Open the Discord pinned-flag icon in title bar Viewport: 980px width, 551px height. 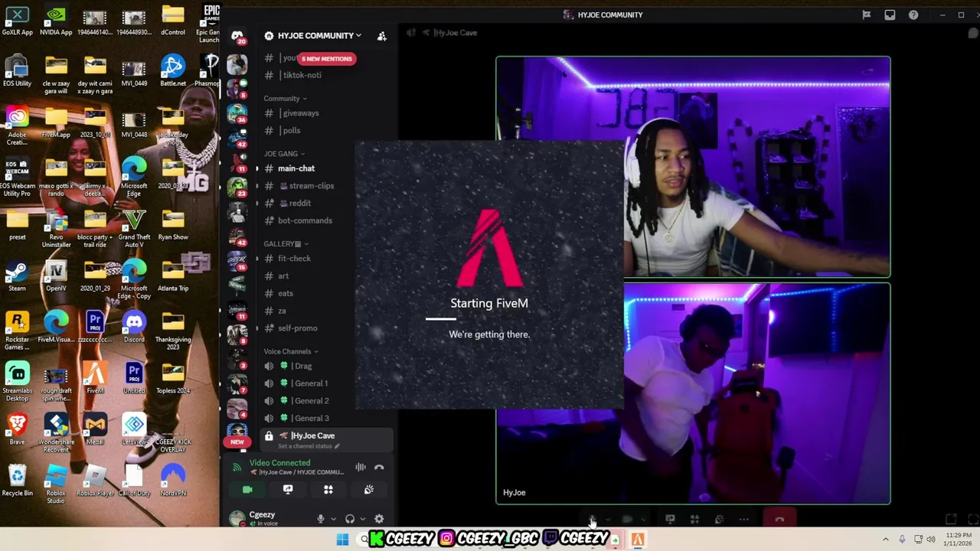[867, 15]
